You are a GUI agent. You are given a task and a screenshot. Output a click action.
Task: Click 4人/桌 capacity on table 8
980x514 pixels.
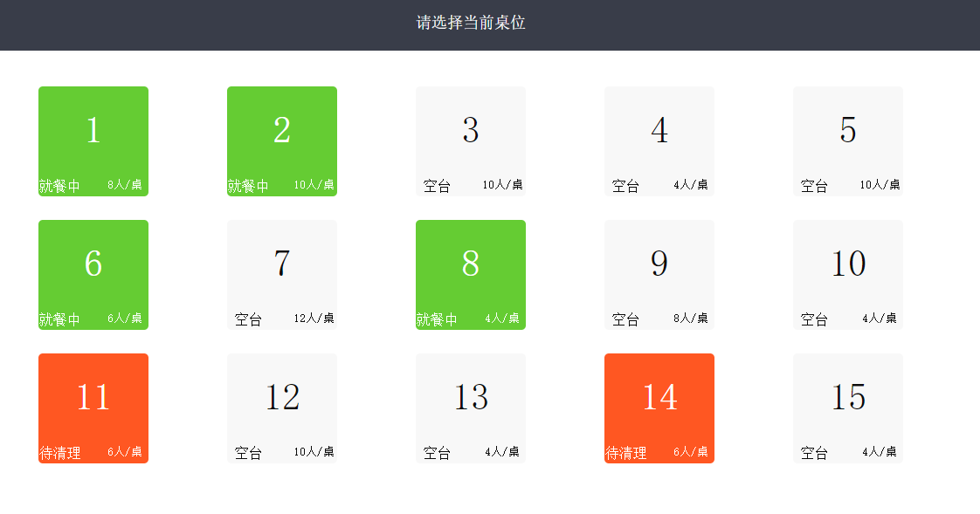[502, 319]
